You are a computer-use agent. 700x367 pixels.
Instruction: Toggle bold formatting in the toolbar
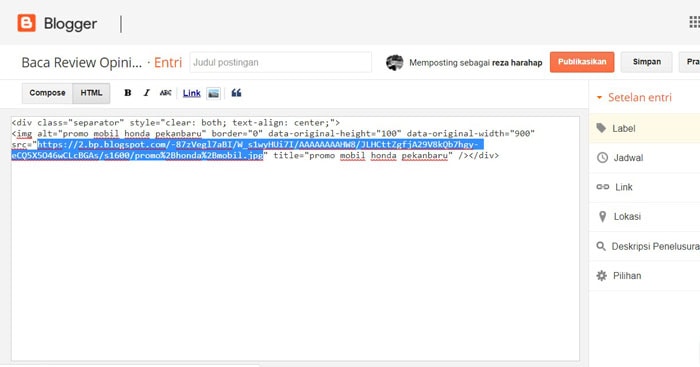128,93
